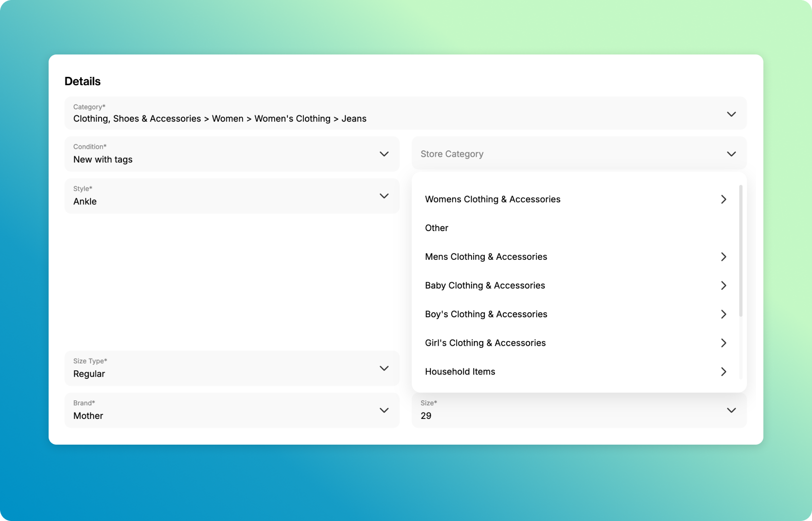
Task: Choose the Other store category
Action: point(576,228)
